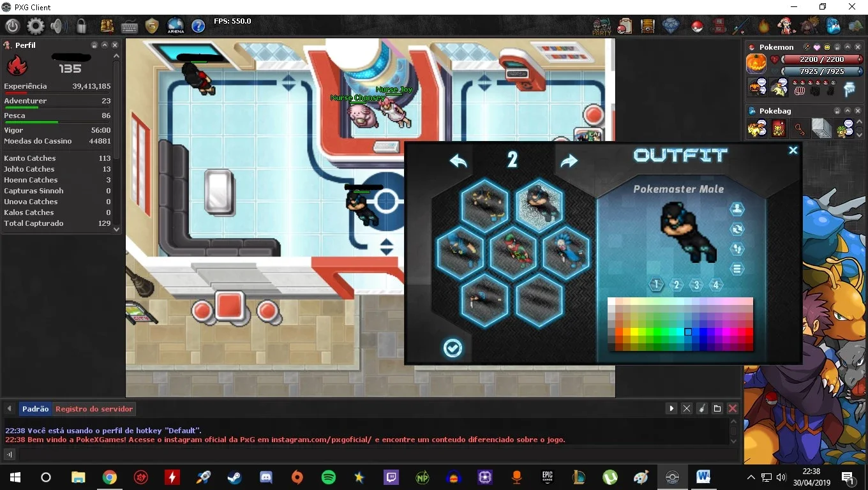
Task: Click the Pokemon HP bar 2200 / 2200
Action: [x=821, y=59]
